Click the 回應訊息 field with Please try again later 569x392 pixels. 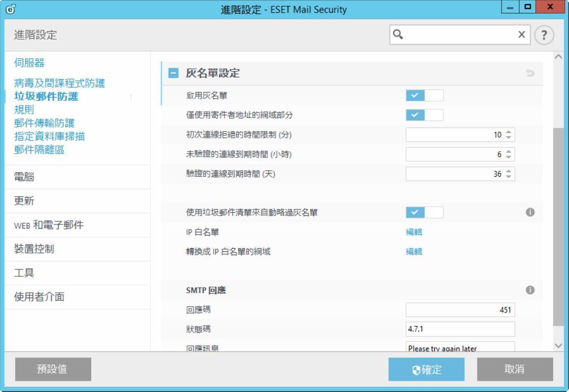tap(460, 346)
